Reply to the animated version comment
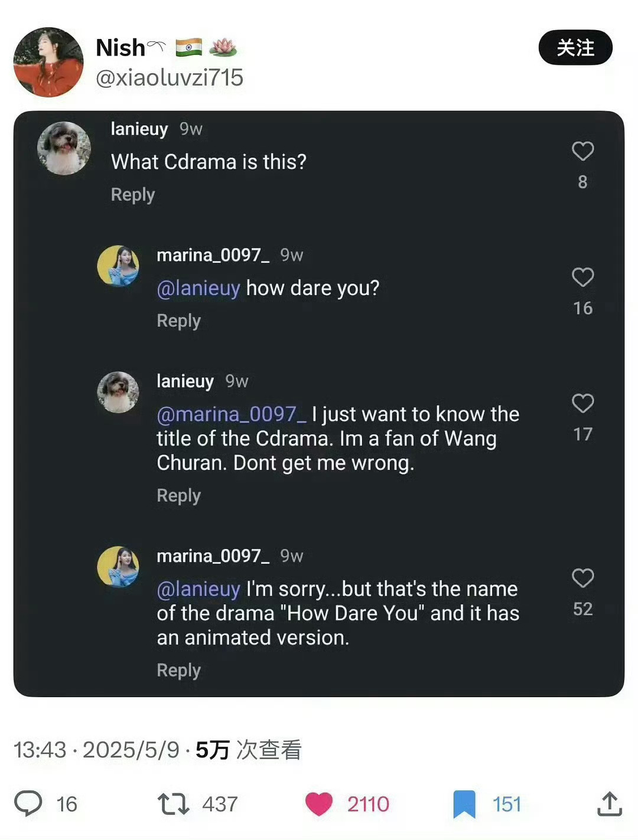 pyautogui.click(x=178, y=671)
